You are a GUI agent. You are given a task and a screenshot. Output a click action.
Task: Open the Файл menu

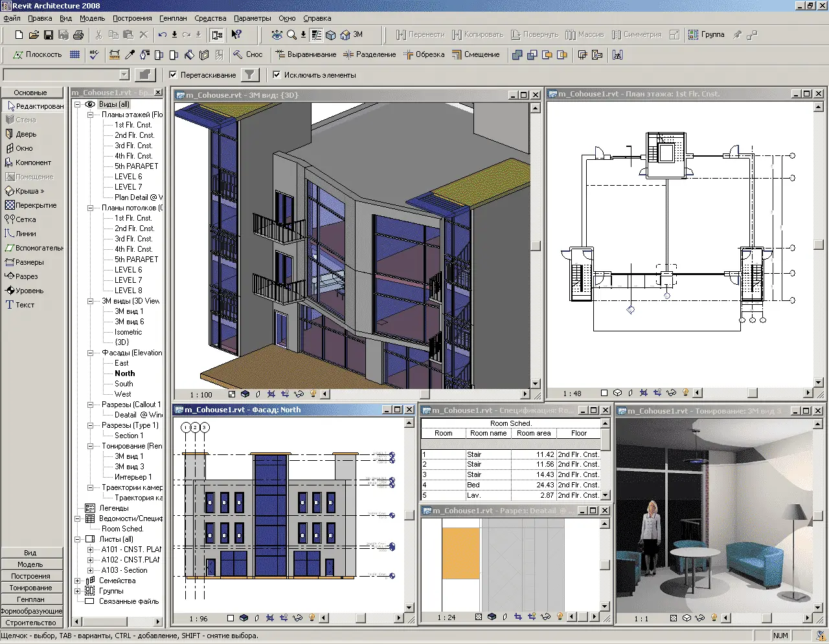12,18
